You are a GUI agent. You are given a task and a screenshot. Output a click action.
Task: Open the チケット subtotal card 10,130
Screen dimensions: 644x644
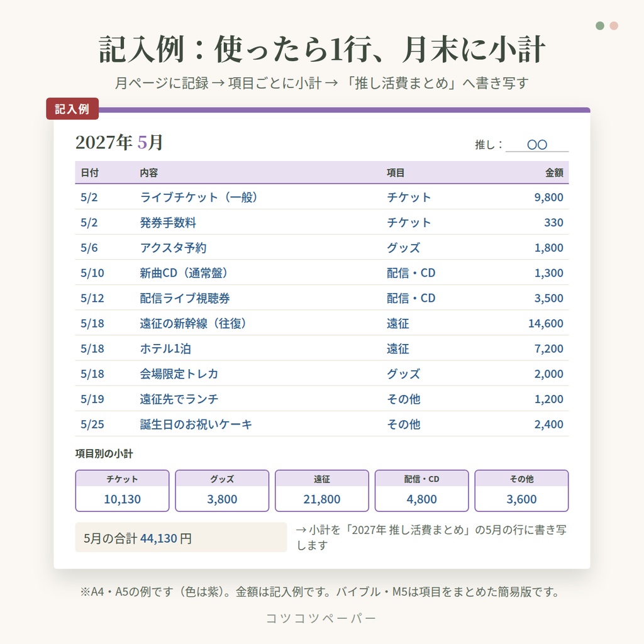[x=123, y=491]
